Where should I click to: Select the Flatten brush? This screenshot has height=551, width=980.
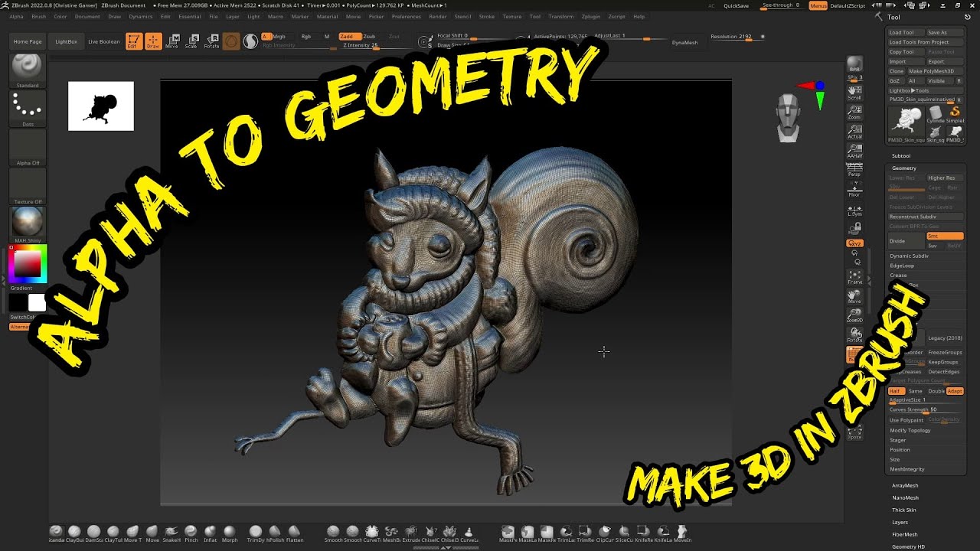pyautogui.click(x=295, y=533)
